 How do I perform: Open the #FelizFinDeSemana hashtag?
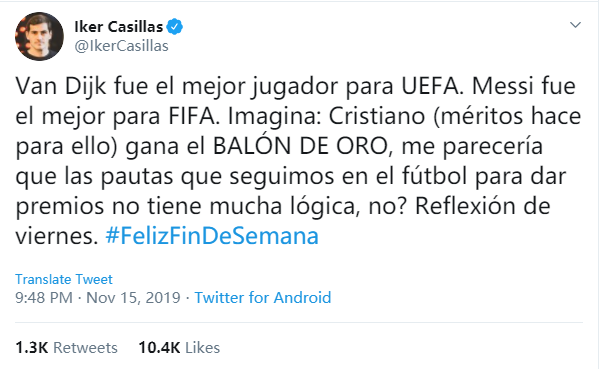coord(212,236)
